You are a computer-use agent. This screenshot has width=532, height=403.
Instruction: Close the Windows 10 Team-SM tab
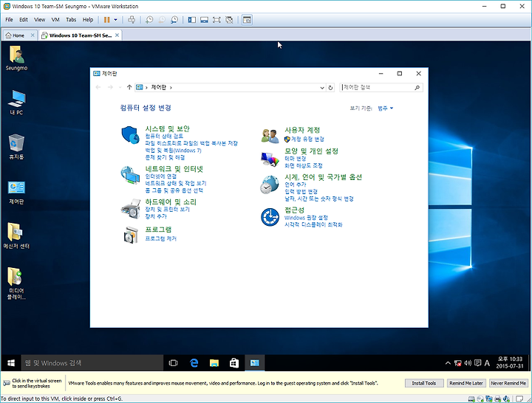tap(117, 35)
